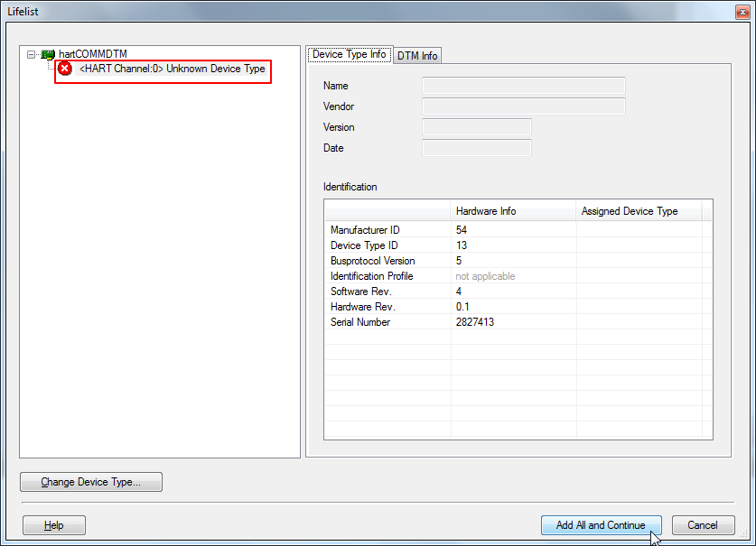Screen dimensions: 756x546
Task: Click the Hardware Info column header
Action: pyautogui.click(x=513, y=211)
